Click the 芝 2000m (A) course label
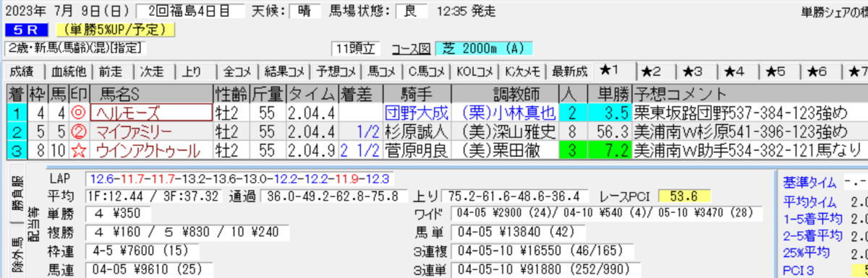 coord(483,49)
